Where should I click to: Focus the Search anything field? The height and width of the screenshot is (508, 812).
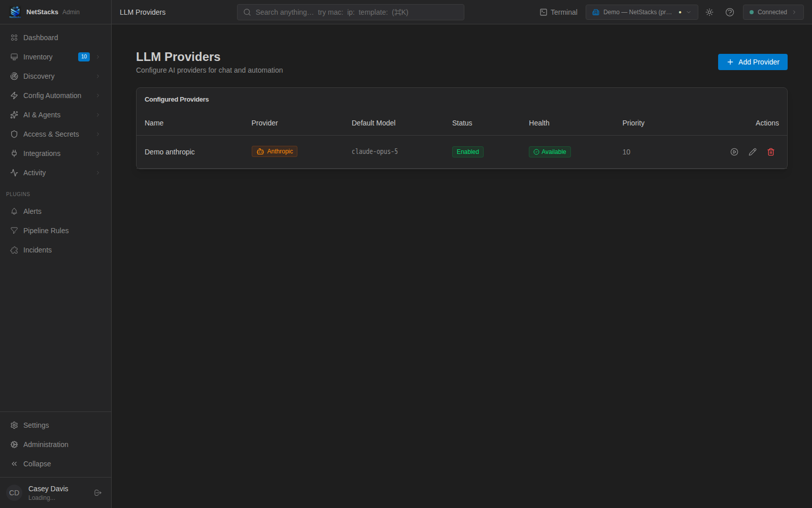(350, 12)
